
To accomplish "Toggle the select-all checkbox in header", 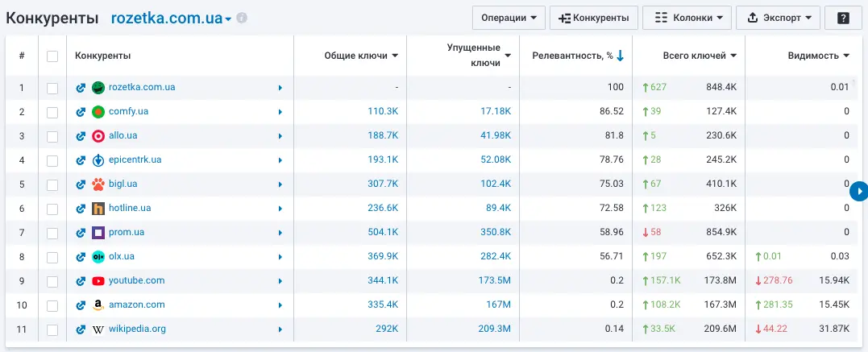I will pos(52,56).
